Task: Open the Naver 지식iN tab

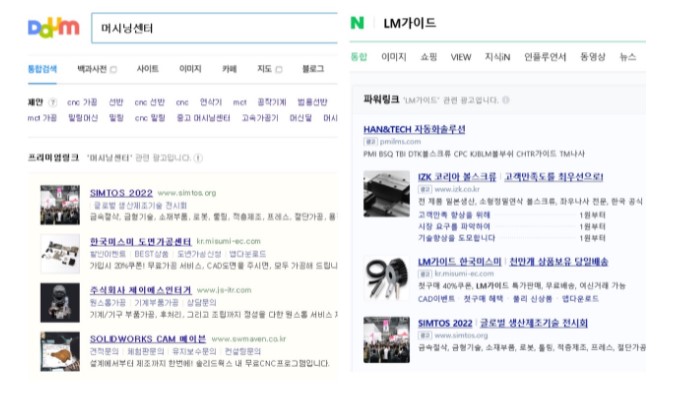Action: [497, 57]
